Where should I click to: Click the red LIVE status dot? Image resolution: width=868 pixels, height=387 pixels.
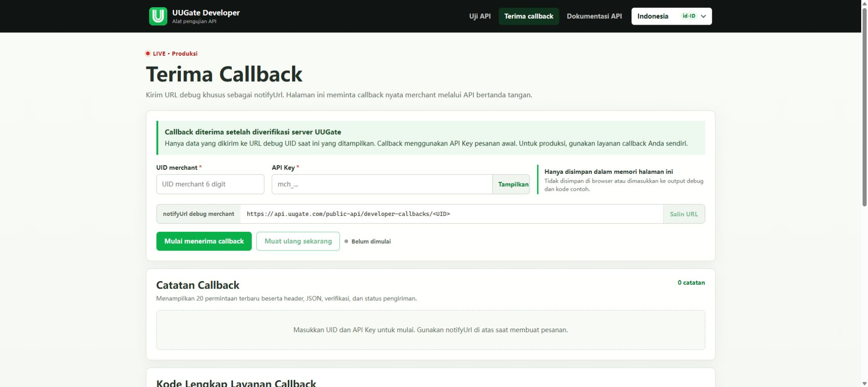click(148, 53)
